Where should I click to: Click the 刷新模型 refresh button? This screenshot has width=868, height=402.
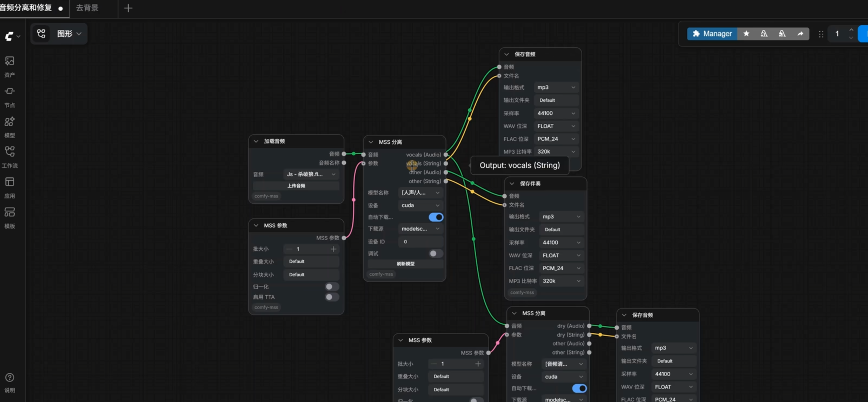coord(405,264)
